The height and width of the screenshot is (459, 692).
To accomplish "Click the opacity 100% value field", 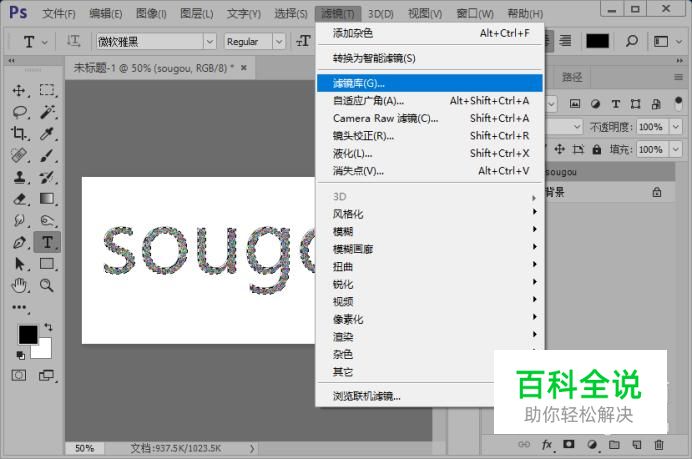I will 651,127.
